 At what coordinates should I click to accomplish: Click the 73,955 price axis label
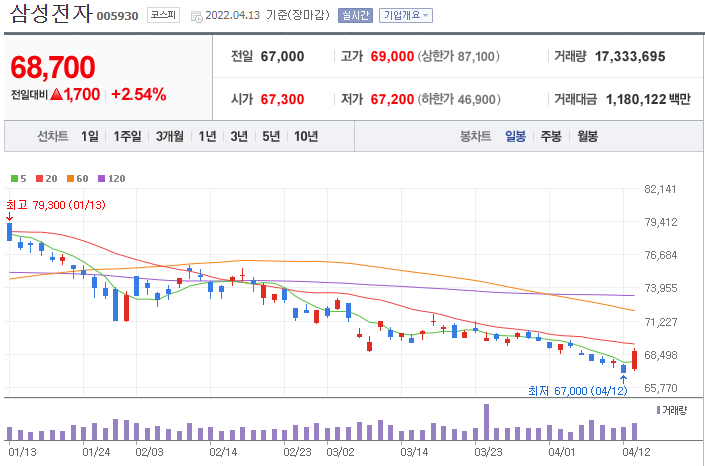click(660, 288)
